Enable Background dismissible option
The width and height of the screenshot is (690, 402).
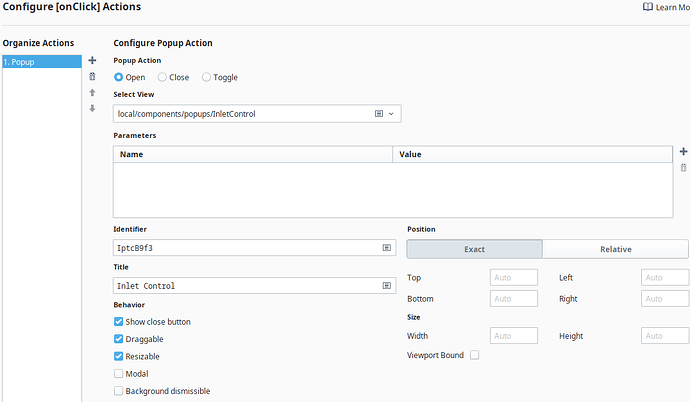point(119,391)
